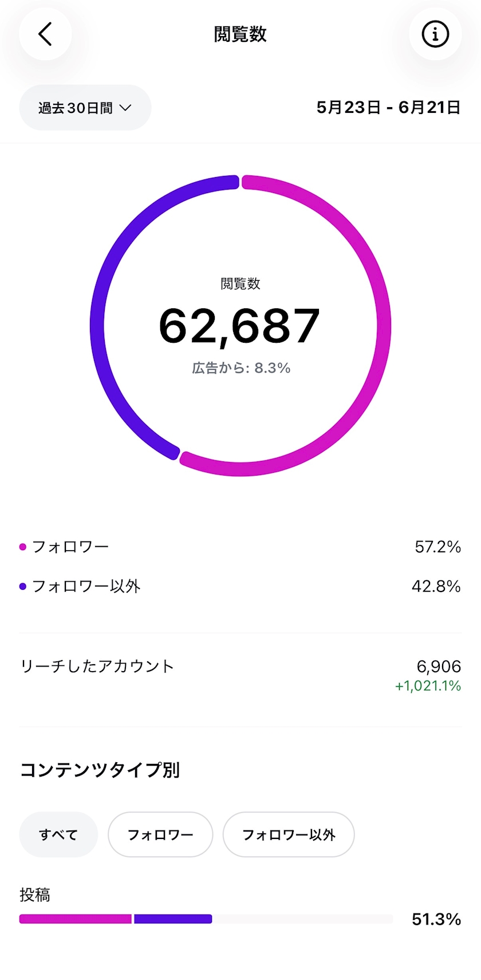
Task: Select the フォロワー以外 filter chip
Action: [289, 834]
